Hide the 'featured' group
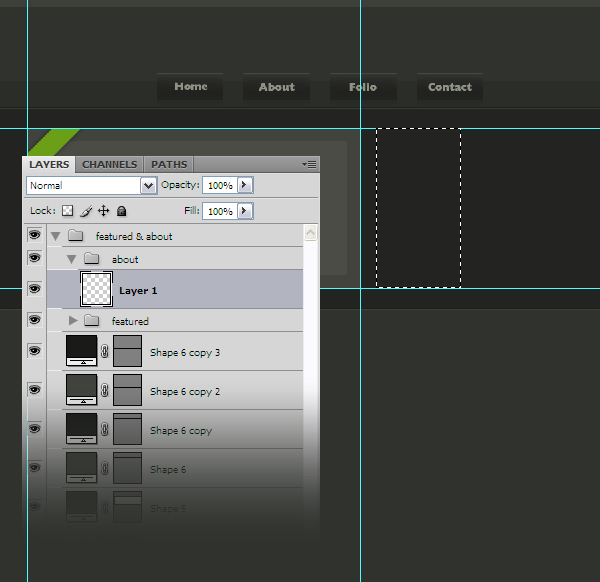The height and width of the screenshot is (582, 600). click(34, 320)
